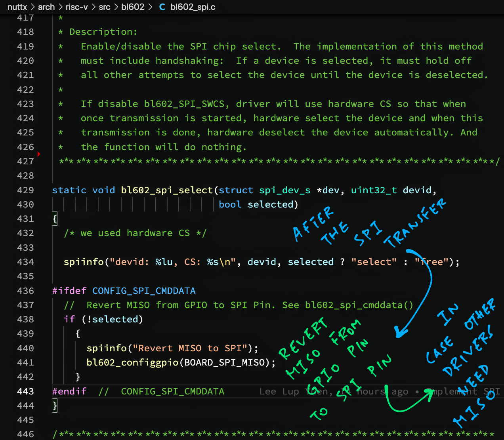
Task: Click the 'Revert MISO from GPIO' comment
Action: point(239,305)
